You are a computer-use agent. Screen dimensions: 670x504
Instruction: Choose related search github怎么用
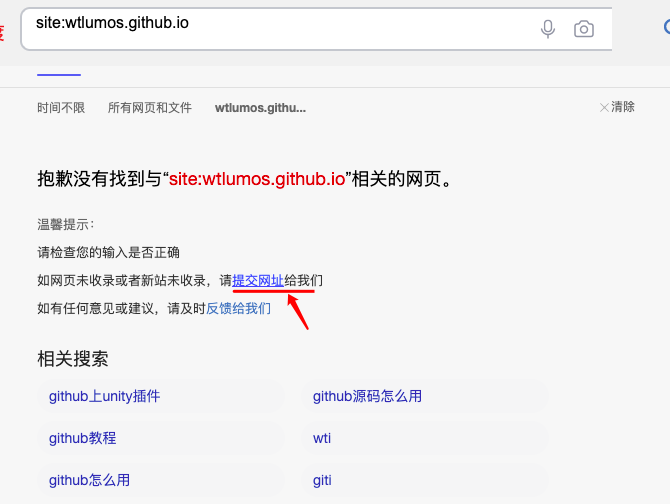click(x=90, y=480)
